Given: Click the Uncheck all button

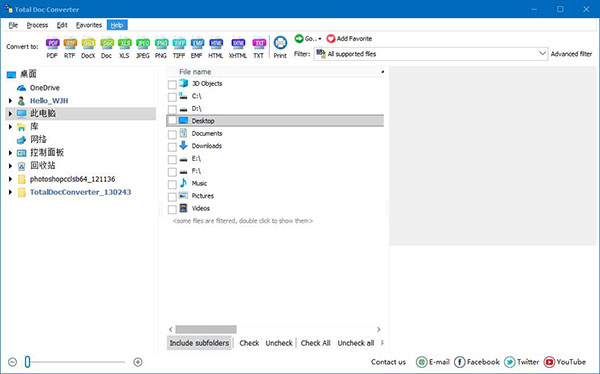Looking at the screenshot, I should pos(355,343).
